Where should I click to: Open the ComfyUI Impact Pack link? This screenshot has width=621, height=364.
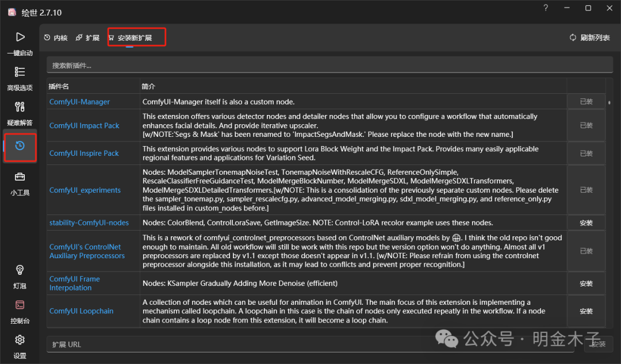pos(85,125)
